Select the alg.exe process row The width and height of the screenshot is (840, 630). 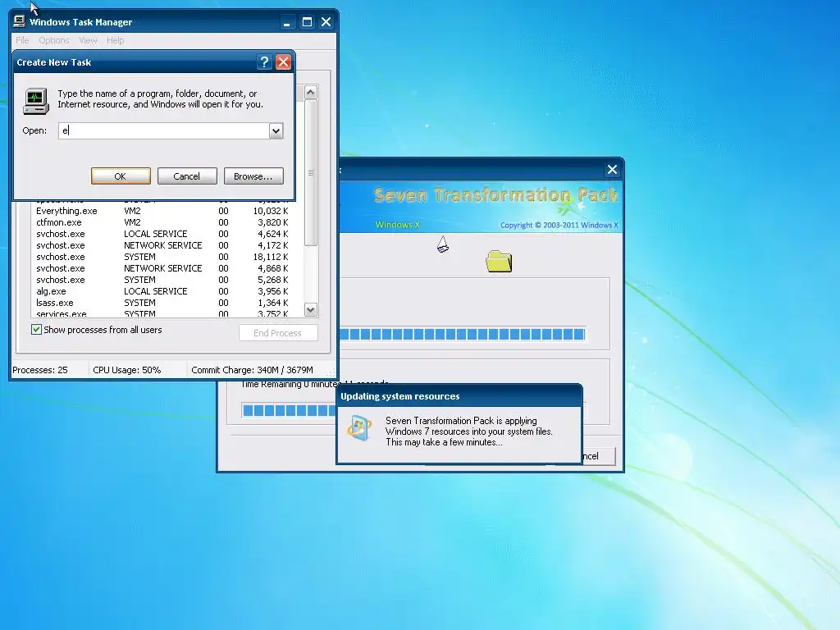click(166, 291)
